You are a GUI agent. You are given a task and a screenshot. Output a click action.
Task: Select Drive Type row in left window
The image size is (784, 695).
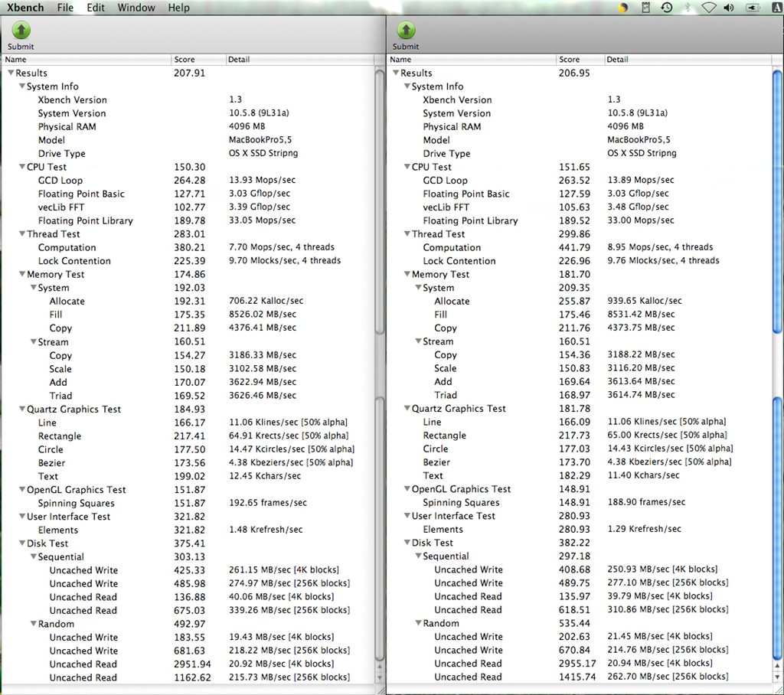tap(188, 154)
